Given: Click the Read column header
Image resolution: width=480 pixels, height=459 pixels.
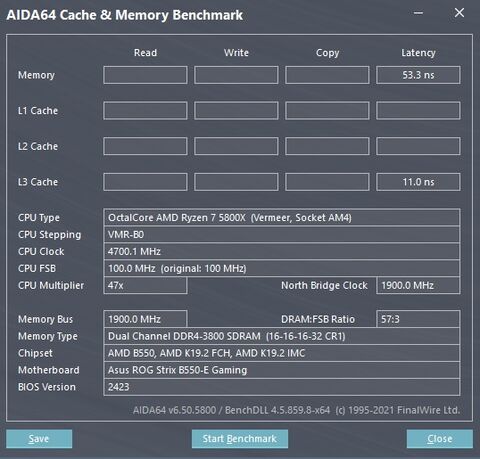Looking at the screenshot, I should coord(145,53).
